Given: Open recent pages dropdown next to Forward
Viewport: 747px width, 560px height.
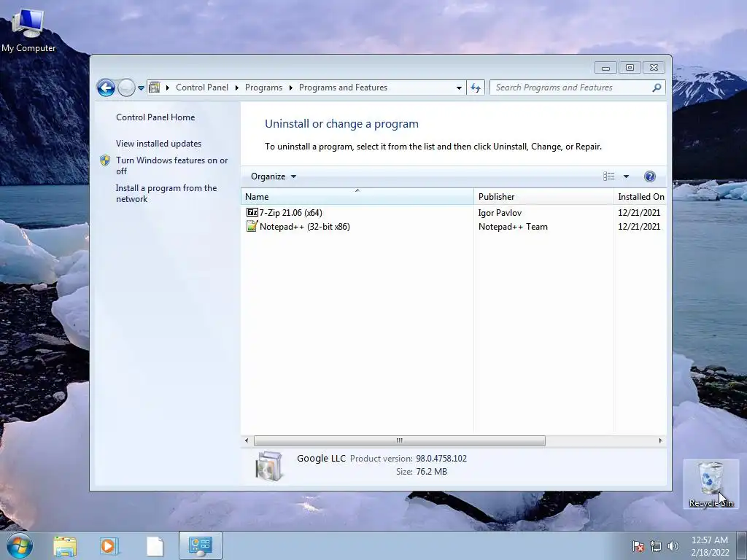Looking at the screenshot, I should (141, 88).
